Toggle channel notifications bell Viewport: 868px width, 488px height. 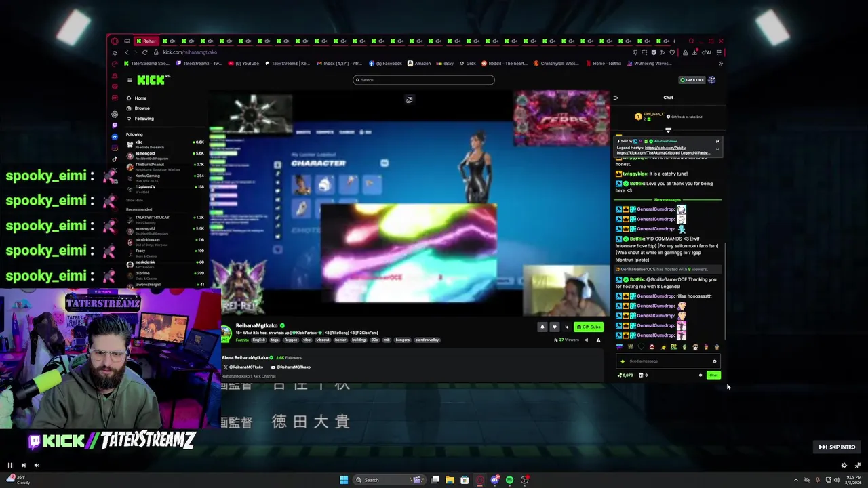[x=542, y=327]
